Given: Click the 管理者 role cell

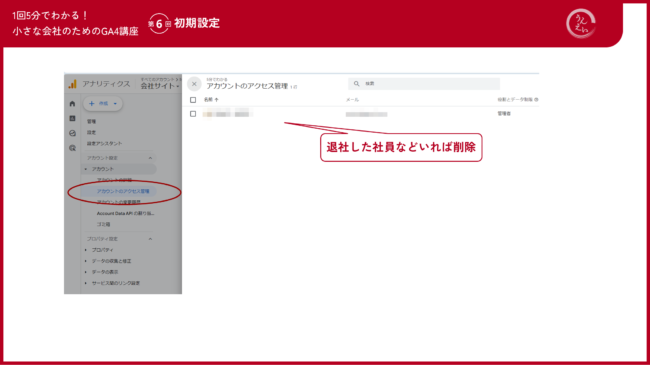Looking at the screenshot, I should click(504, 114).
